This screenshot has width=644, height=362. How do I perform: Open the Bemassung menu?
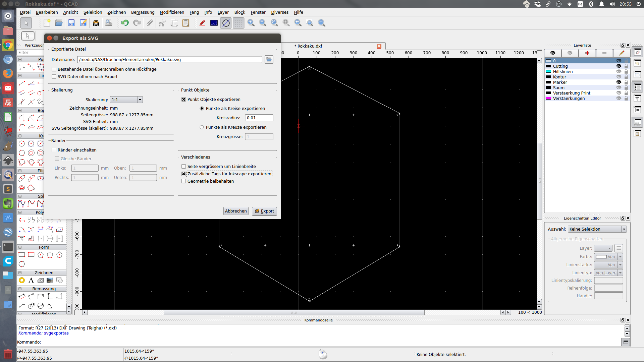pyautogui.click(x=143, y=12)
